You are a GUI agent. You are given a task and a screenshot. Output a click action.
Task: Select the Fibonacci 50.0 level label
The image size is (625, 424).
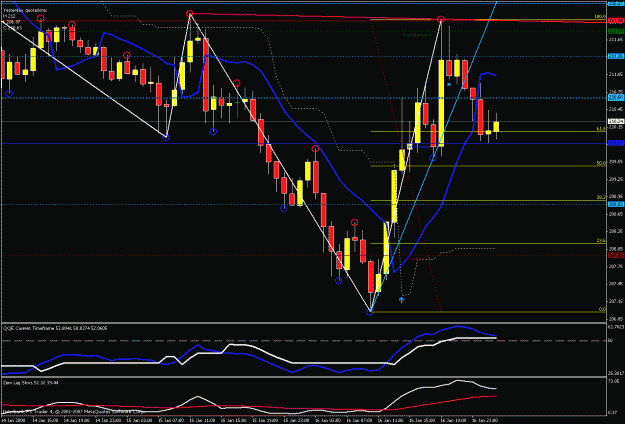click(x=601, y=163)
